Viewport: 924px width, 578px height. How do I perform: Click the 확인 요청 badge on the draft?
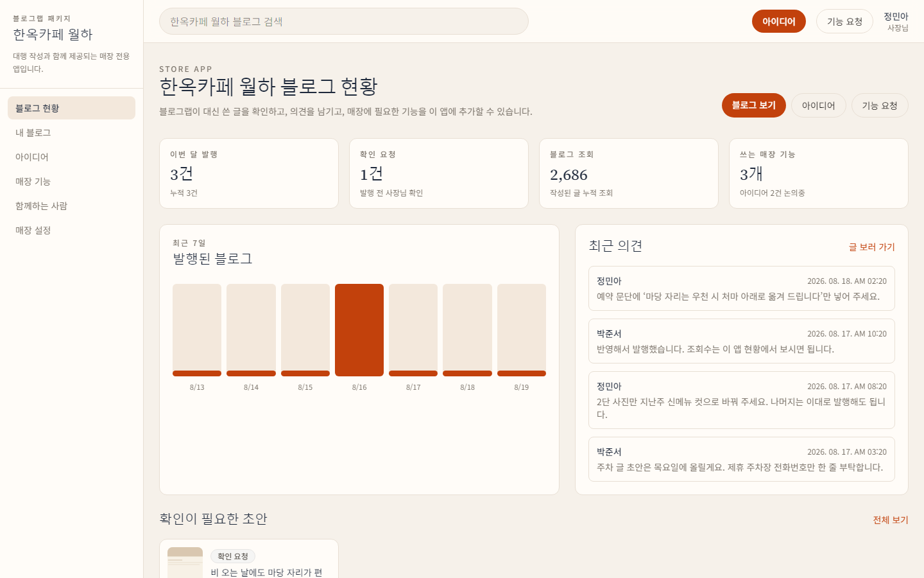(233, 556)
